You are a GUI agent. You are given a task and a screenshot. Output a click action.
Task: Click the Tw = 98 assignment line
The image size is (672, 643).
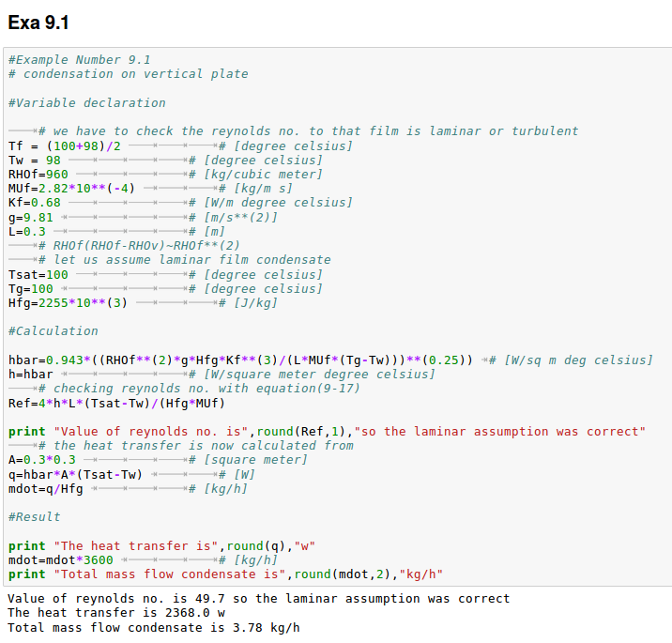pyautogui.click(x=35, y=161)
